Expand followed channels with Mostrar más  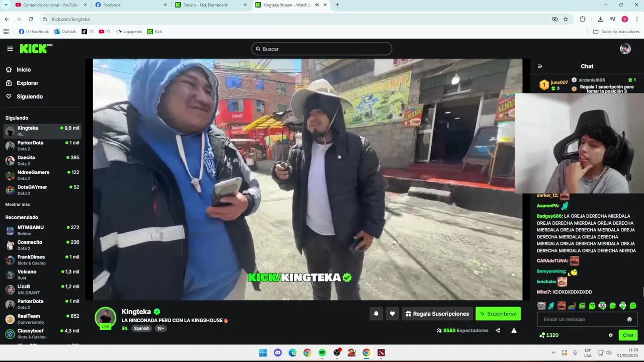tap(18, 205)
